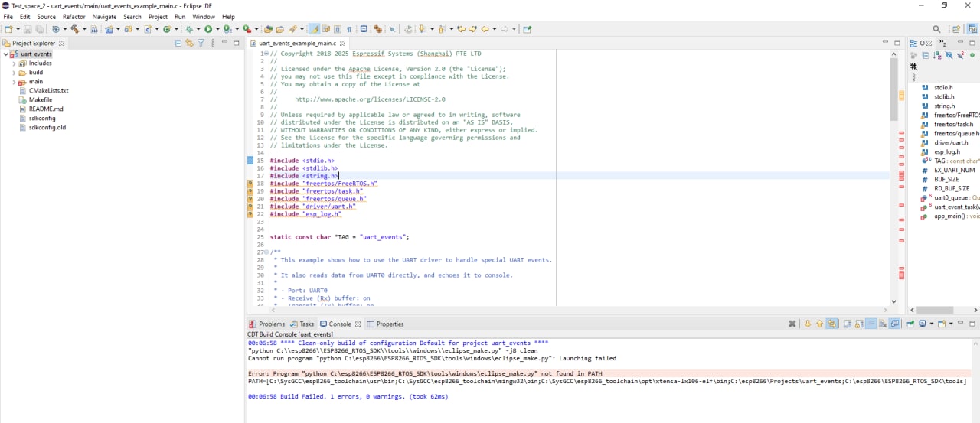
Task: Open the Refactor menu
Action: tap(73, 16)
